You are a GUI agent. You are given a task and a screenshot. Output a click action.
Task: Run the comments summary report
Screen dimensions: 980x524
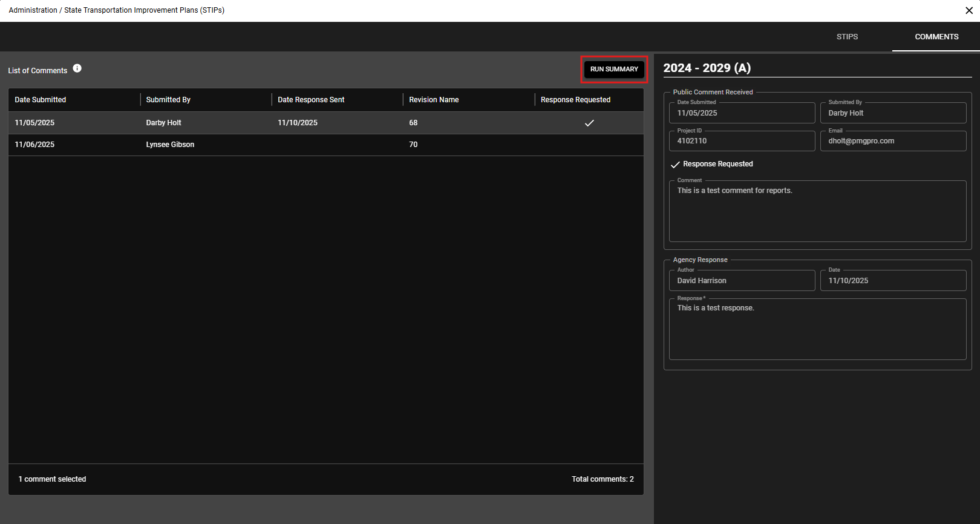point(614,69)
